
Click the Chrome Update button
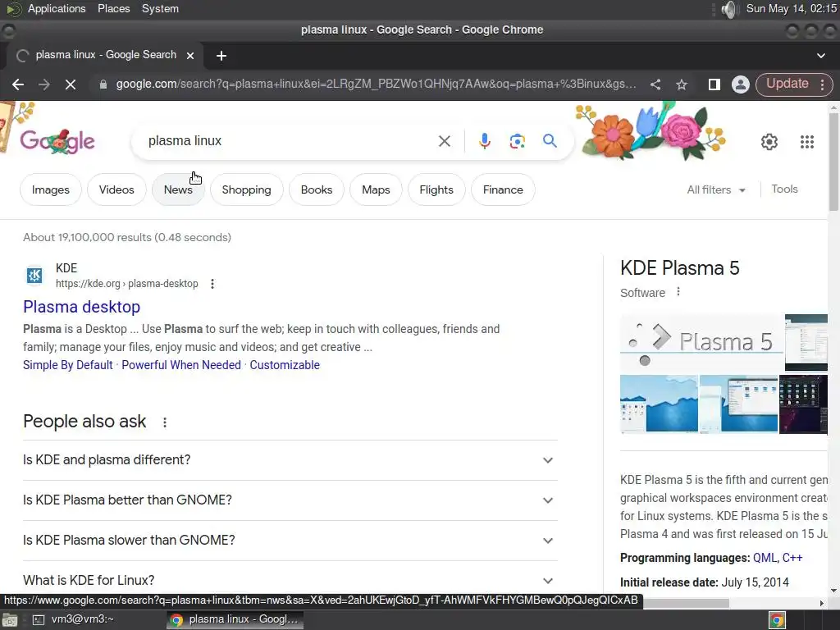tap(787, 84)
